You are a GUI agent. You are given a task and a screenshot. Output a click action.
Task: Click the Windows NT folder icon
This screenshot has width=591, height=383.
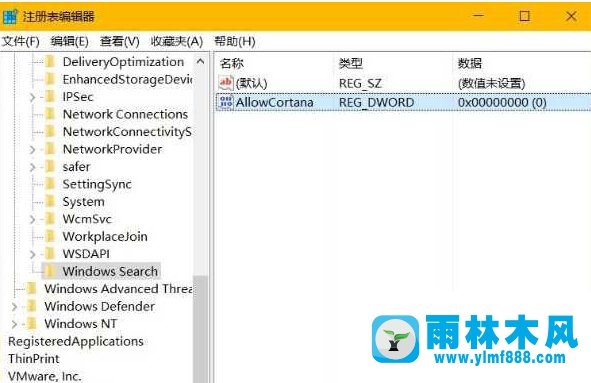coord(32,323)
